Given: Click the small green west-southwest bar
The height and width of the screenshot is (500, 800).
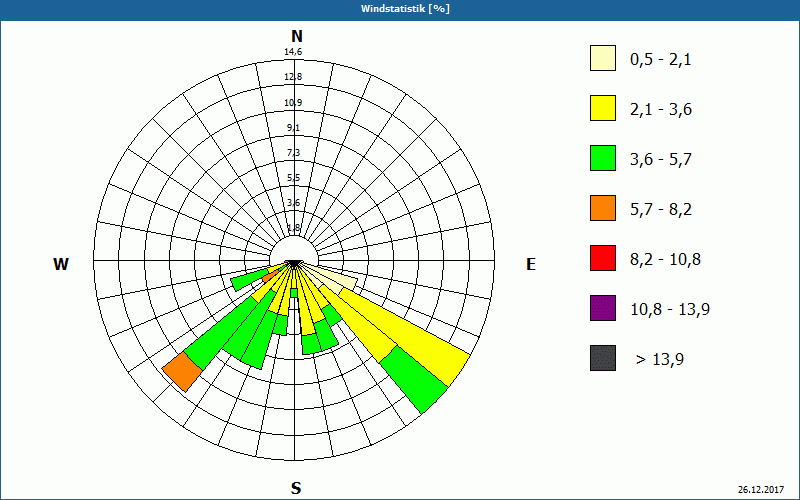Looking at the screenshot, I should pyautogui.click(x=248, y=280).
